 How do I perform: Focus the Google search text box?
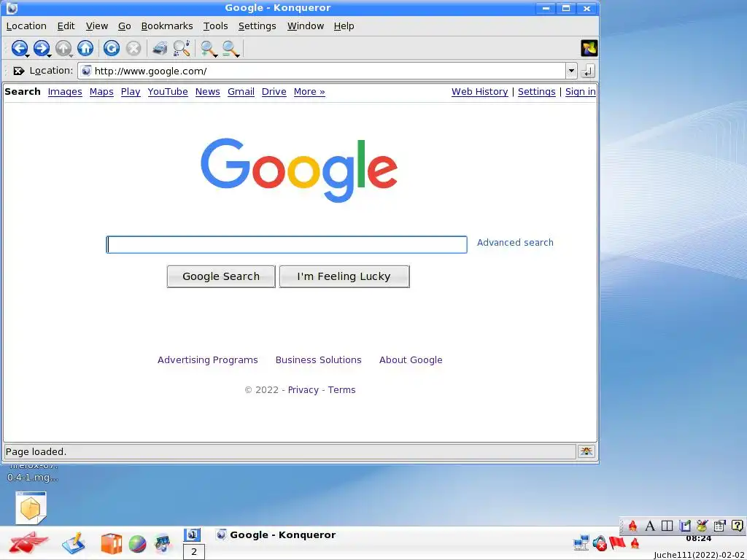tap(286, 244)
